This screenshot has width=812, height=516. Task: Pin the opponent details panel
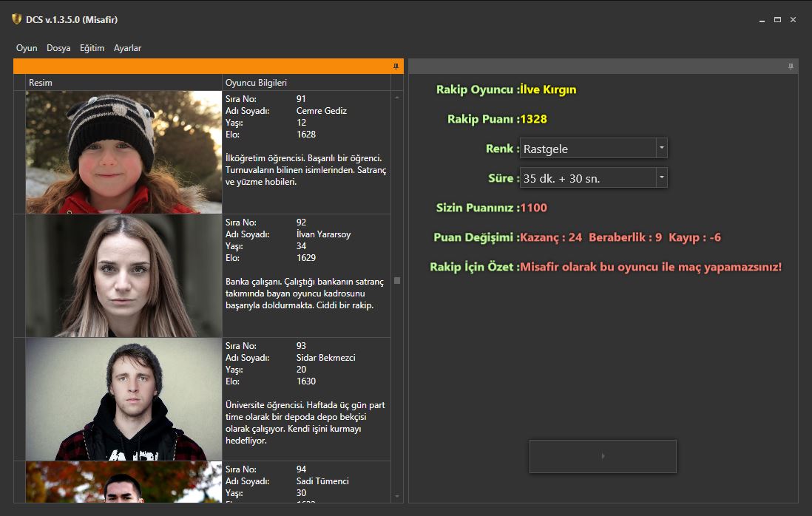(x=791, y=67)
